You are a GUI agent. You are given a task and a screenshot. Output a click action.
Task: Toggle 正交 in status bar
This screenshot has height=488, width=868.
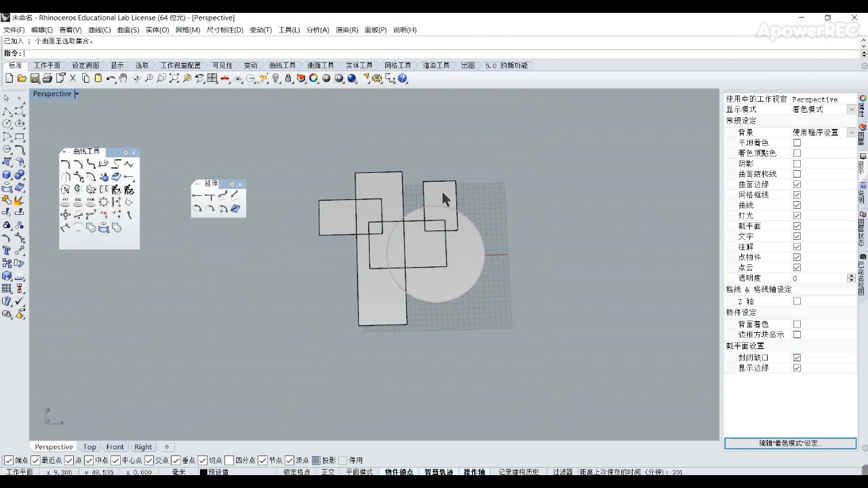pos(328,472)
